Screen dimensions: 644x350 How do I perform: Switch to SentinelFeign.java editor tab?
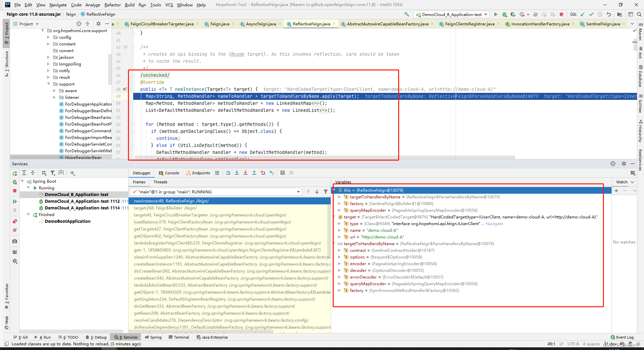pyautogui.click(x=603, y=24)
